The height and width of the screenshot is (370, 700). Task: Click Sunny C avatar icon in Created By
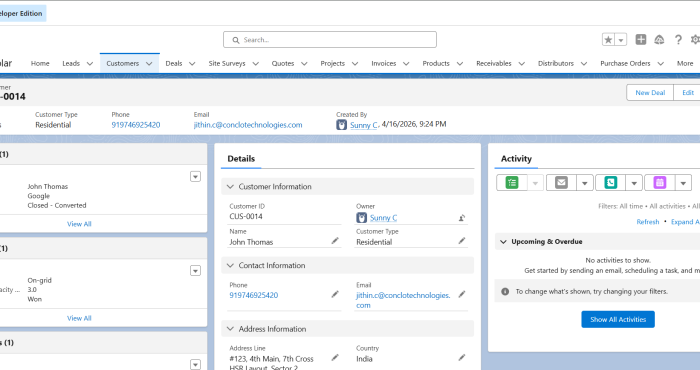point(342,125)
